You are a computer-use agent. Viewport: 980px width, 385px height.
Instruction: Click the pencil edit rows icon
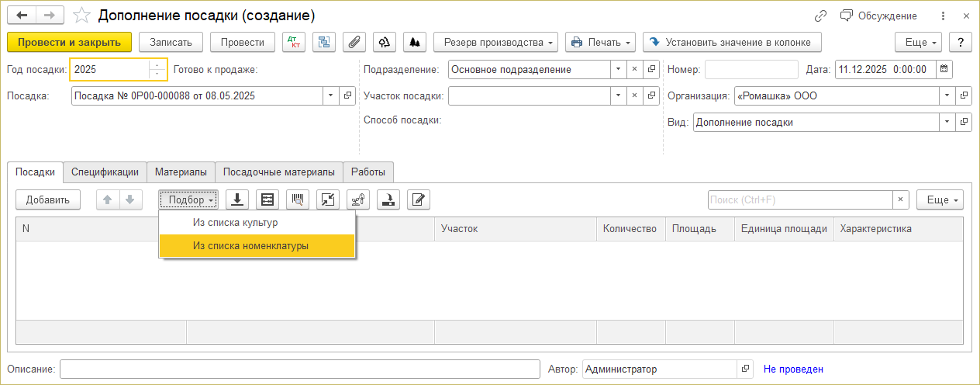pyautogui.click(x=419, y=199)
